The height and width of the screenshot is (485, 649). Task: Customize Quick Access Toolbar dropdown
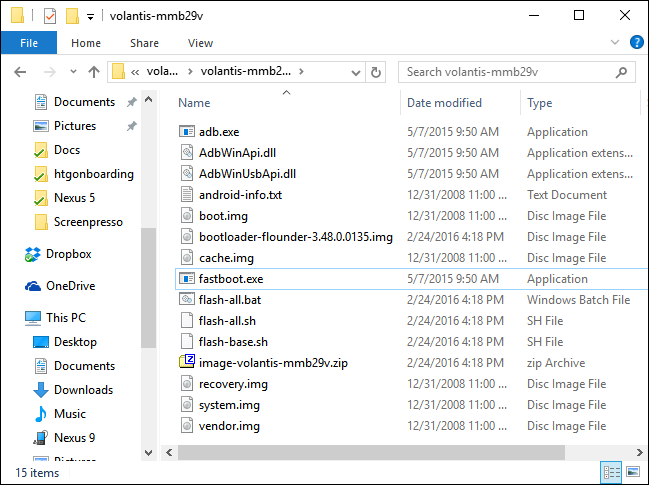pos(91,16)
